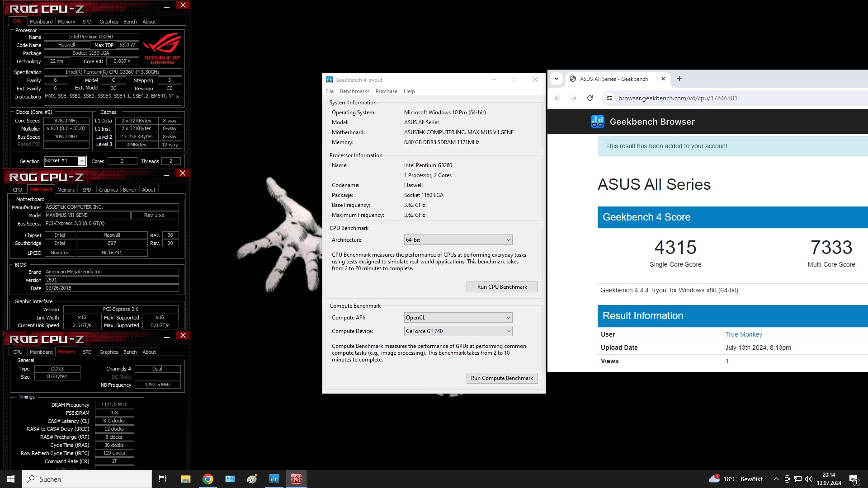868x488 pixels.
Task: Open the Geekbench Purchase menu
Action: point(387,91)
